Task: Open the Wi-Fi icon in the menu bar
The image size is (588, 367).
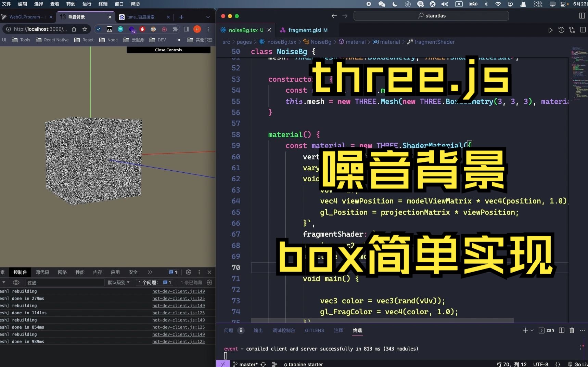Action: pyautogui.click(x=498, y=4)
